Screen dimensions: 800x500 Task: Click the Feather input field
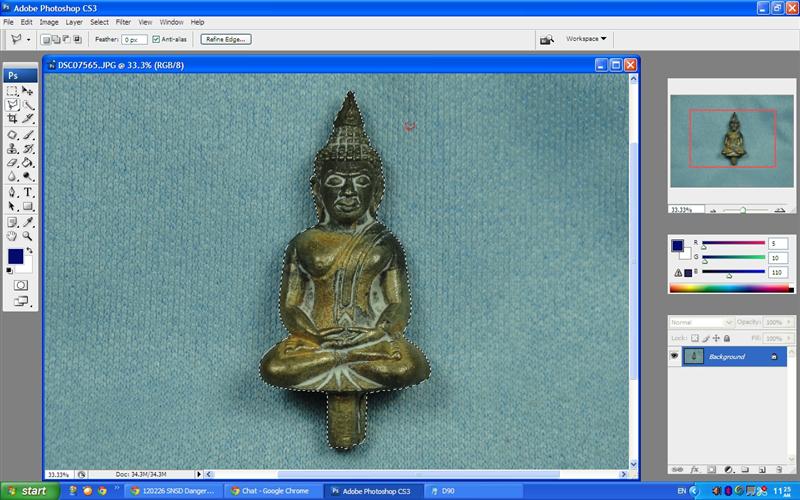pos(134,39)
